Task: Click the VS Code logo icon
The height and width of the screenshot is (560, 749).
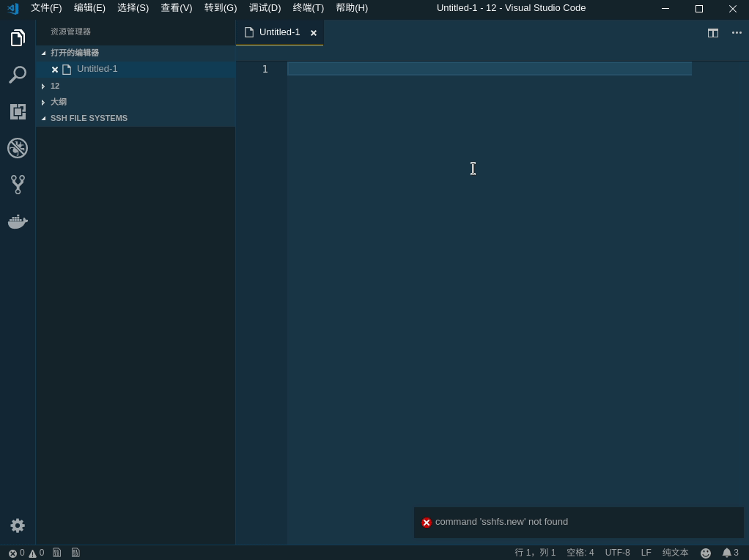Action: pyautogui.click(x=13, y=8)
